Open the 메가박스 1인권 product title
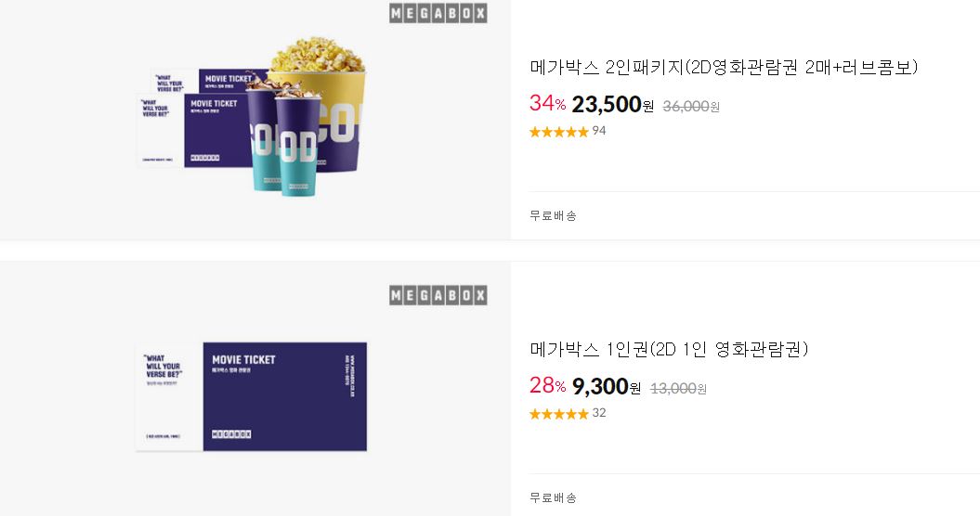Viewport: 980px width, 516px height. click(x=669, y=349)
